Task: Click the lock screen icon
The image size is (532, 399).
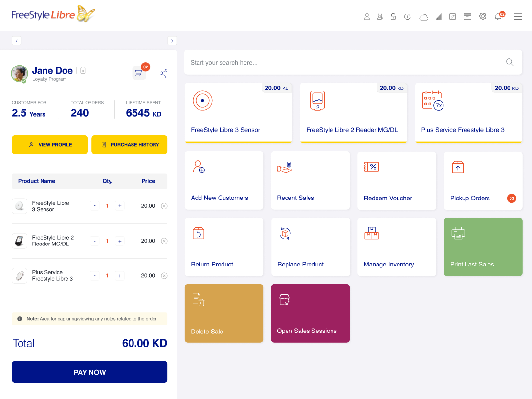Action: pos(393,16)
